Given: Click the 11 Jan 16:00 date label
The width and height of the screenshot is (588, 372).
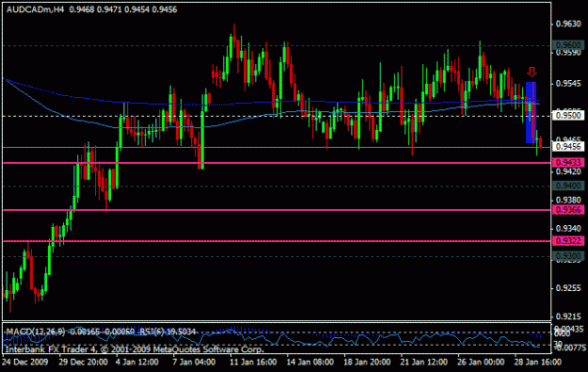Looking at the screenshot, I should pos(253,363).
